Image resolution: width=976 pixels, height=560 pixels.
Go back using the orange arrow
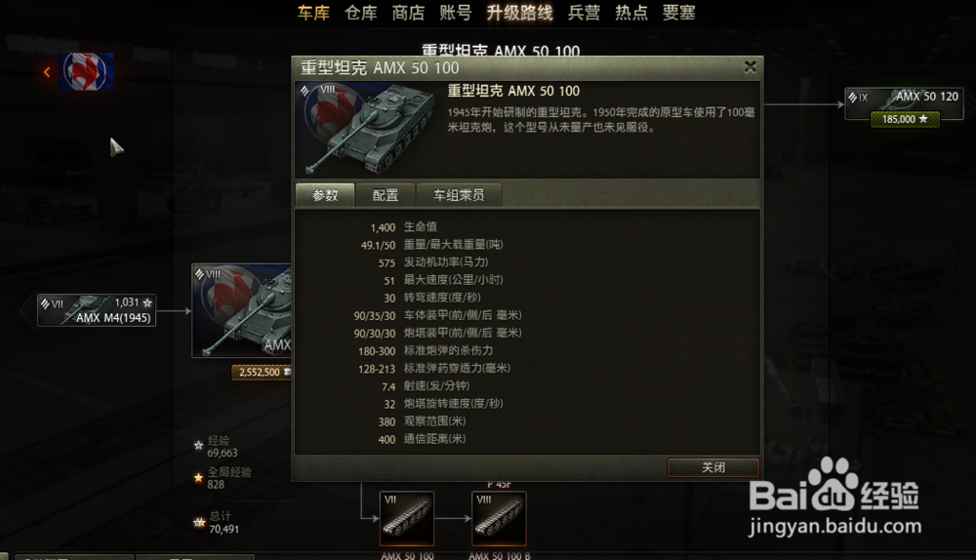(47, 72)
